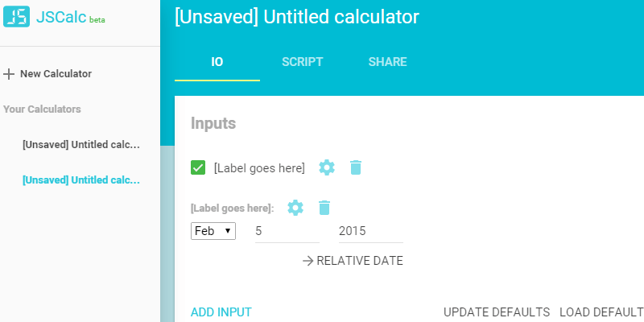Select the first Untitled calculator in sidebar
The height and width of the screenshot is (322, 644).
click(81, 145)
